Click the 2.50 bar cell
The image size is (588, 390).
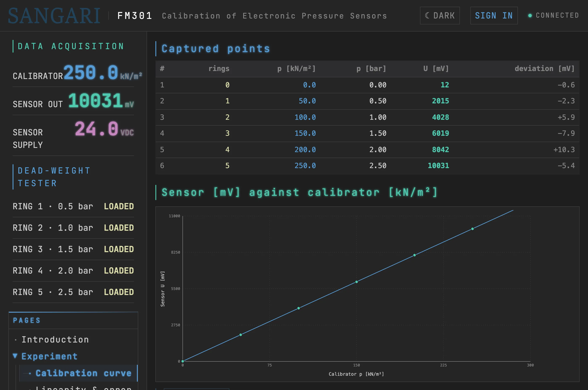tap(378, 166)
